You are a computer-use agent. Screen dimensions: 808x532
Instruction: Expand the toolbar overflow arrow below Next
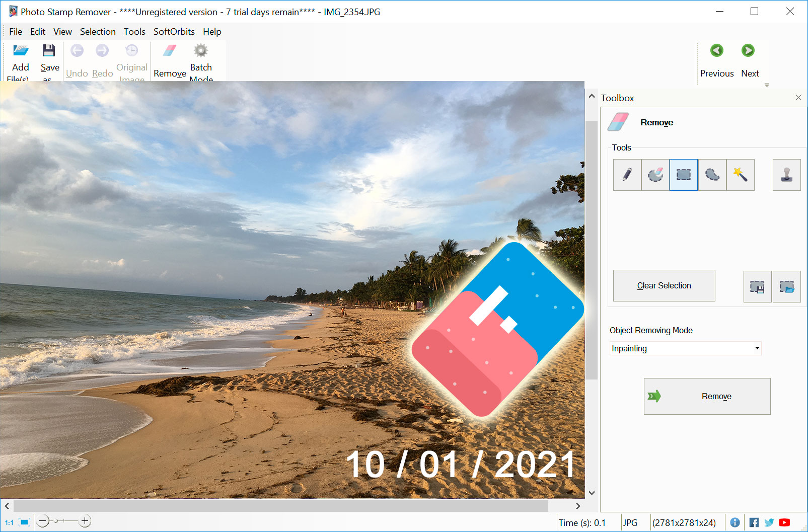[x=767, y=85]
